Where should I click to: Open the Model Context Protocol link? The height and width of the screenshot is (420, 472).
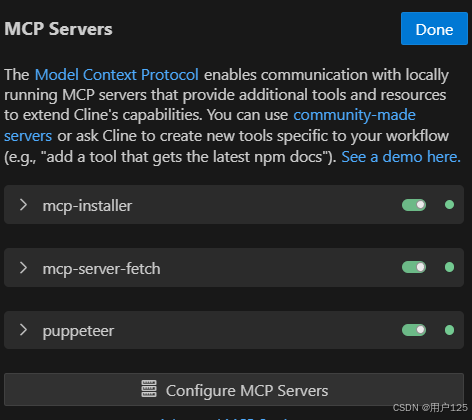pos(117,75)
